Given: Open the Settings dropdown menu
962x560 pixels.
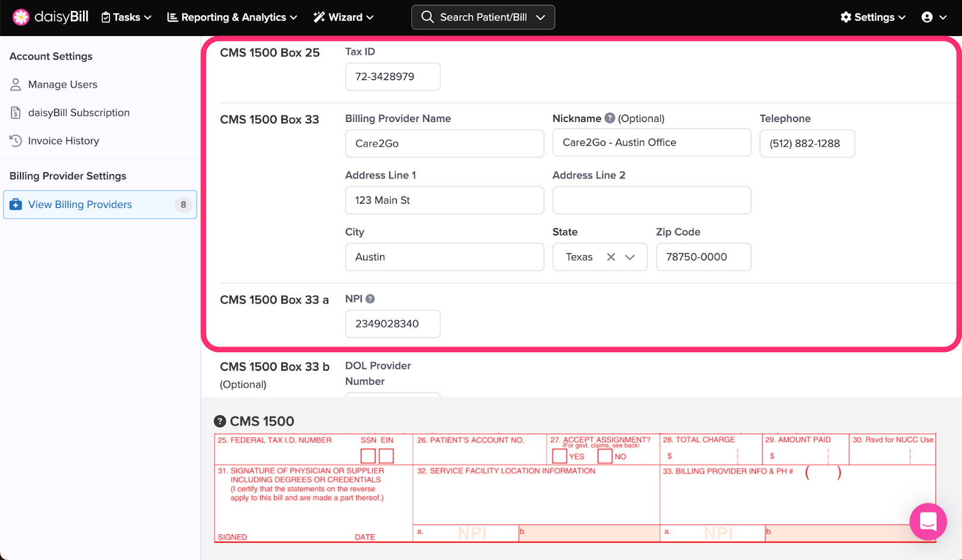Looking at the screenshot, I should [873, 17].
